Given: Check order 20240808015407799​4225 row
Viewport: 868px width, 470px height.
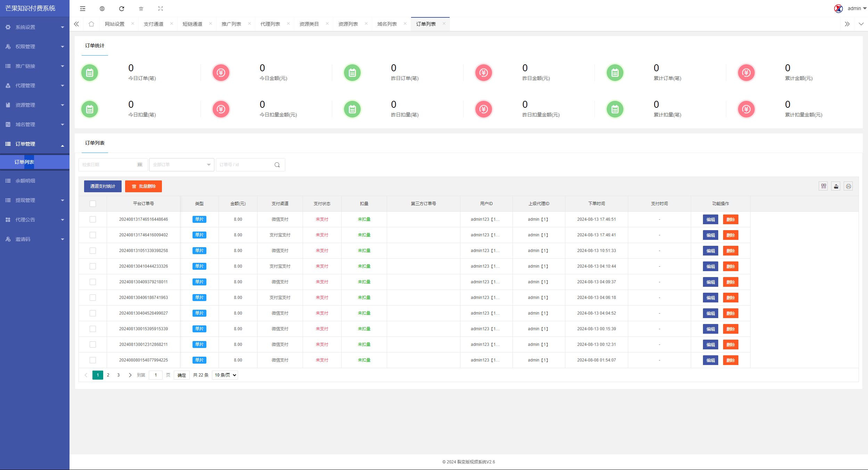Looking at the screenshot, I should (x=93, y=360).
